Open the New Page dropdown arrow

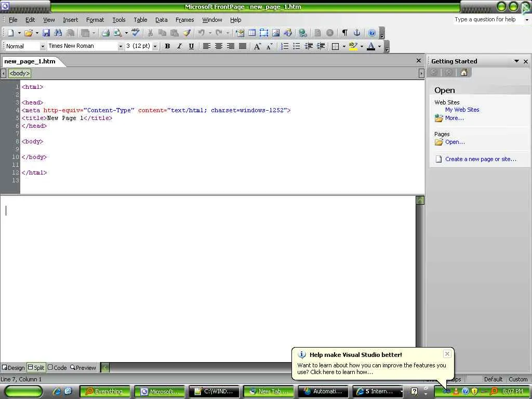19,33
